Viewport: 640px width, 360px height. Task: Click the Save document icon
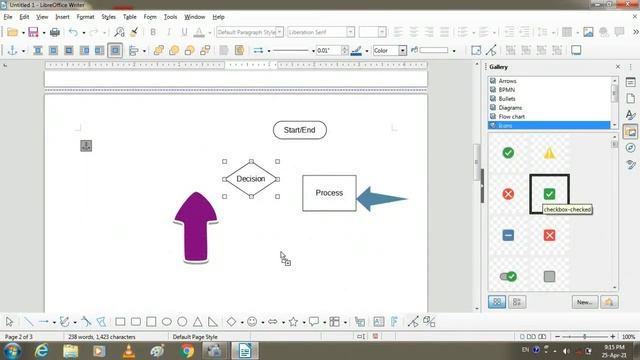pyautogui.click(x=33, y=32)
